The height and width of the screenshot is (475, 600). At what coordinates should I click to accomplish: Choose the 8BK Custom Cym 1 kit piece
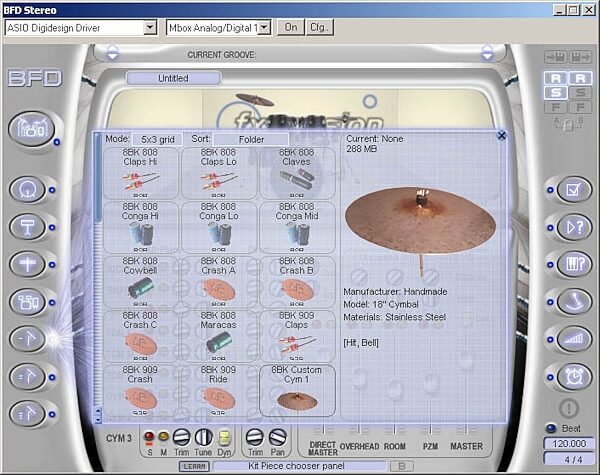coord(297,390)
